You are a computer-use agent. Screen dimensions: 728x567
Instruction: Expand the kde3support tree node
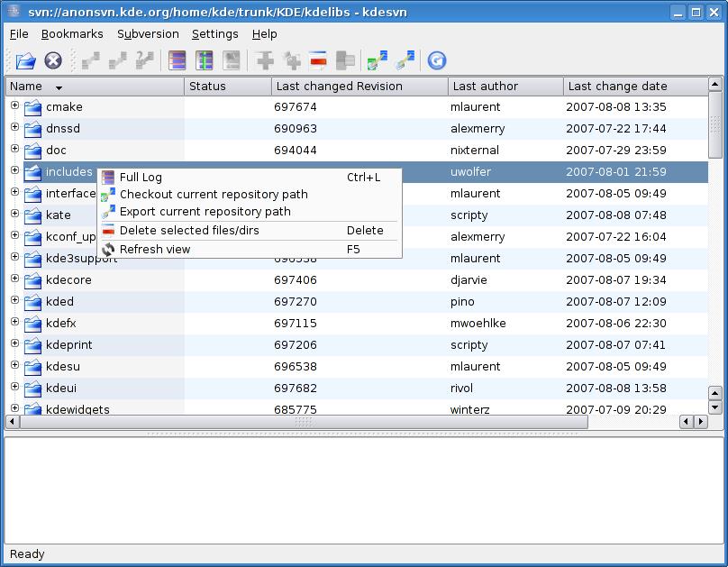(14, 257)
